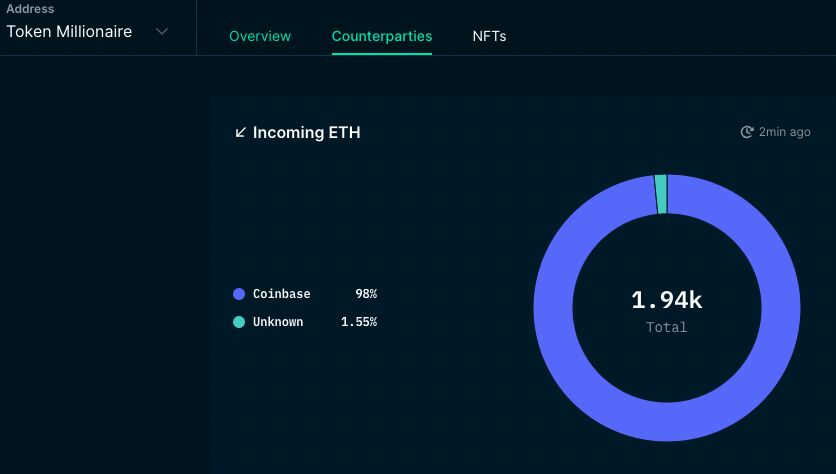
Task: Click the 98% Coinbase percentage value
Action: [x=366, y=294]
